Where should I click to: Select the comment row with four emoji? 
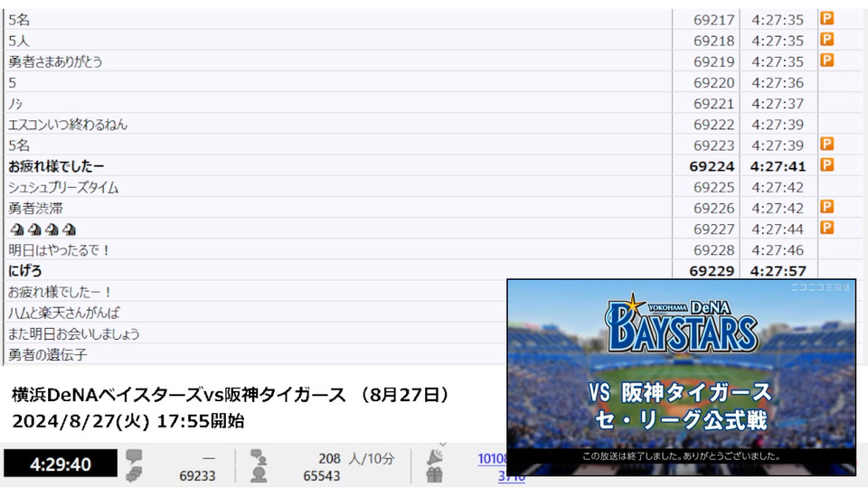pos(43,229)
